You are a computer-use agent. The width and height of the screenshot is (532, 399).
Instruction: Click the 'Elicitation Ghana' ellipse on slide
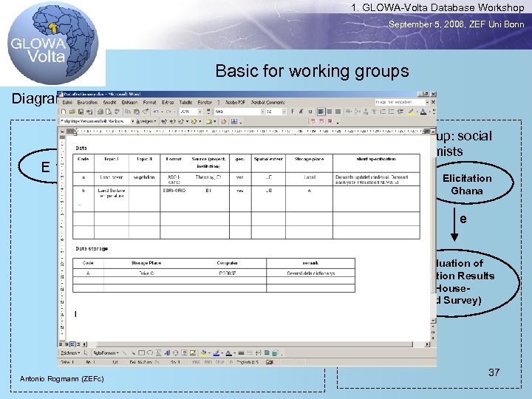[467, 184]
